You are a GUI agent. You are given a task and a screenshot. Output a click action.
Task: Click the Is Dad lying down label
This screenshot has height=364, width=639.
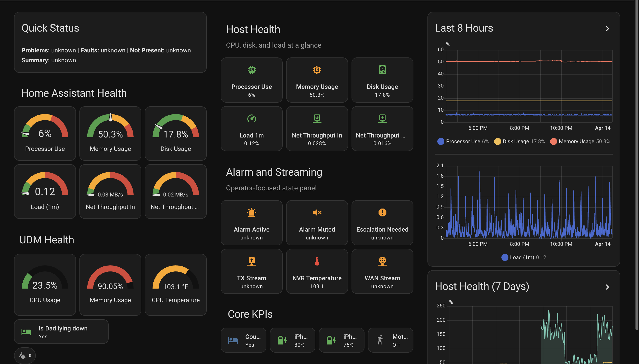pyautogui.click(x=63, y=328)
